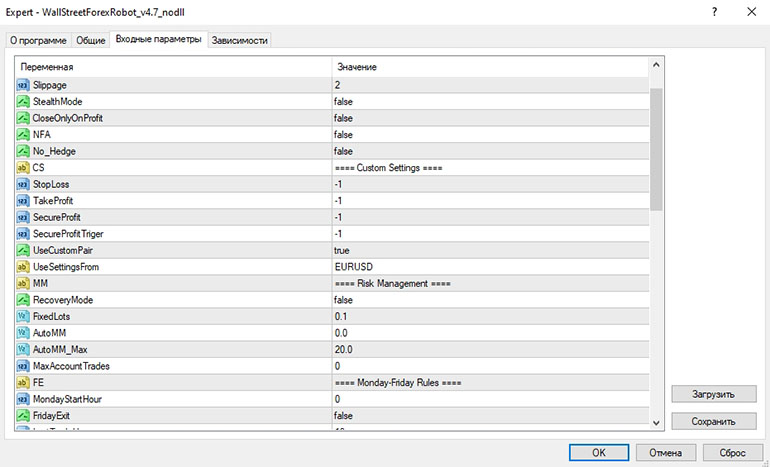770x467 pixels.
Task: Click the MaxAccountTrades value 0
Action: tap(337, 366)
